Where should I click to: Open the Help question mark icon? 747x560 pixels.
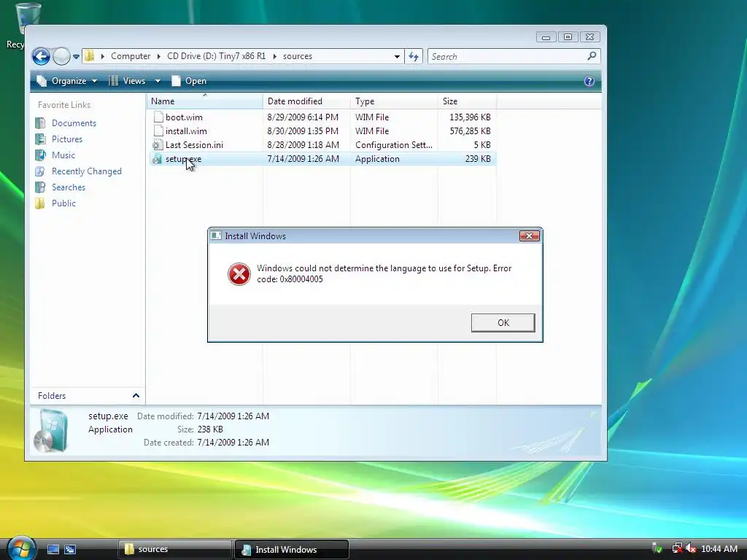point(589,81)
